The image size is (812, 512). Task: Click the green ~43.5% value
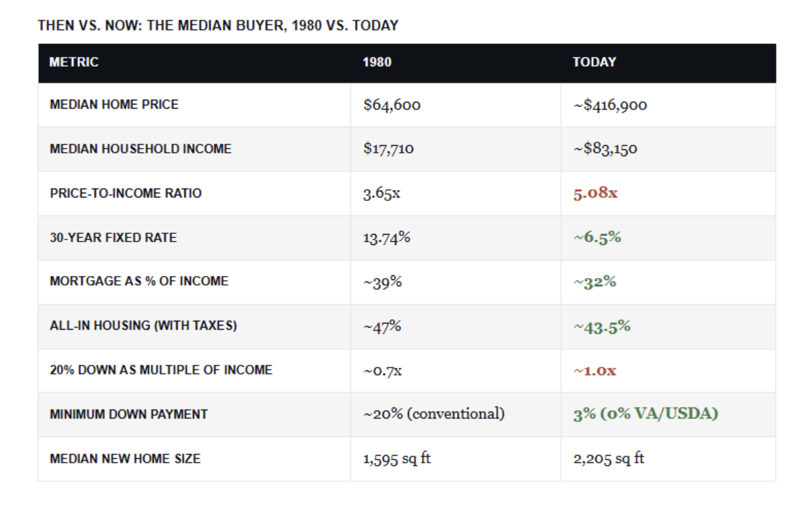(x=601, y=327)
